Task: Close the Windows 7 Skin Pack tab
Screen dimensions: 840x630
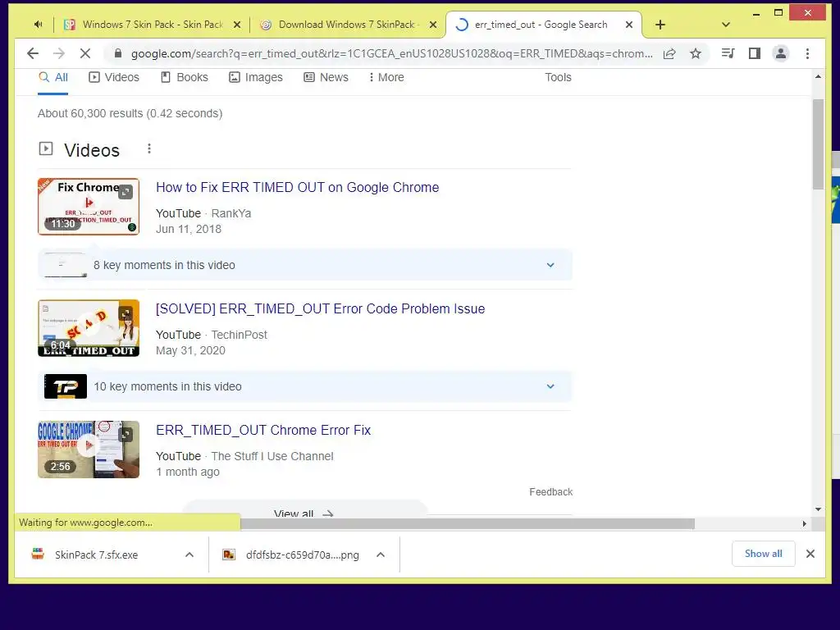Action: coord(237,25)
